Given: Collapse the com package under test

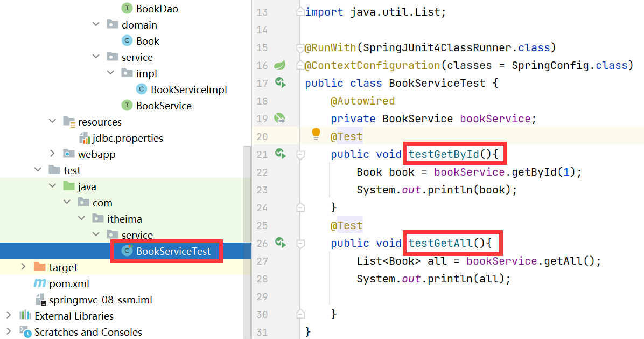Looking at the screenshot, I should pos(67,202).
